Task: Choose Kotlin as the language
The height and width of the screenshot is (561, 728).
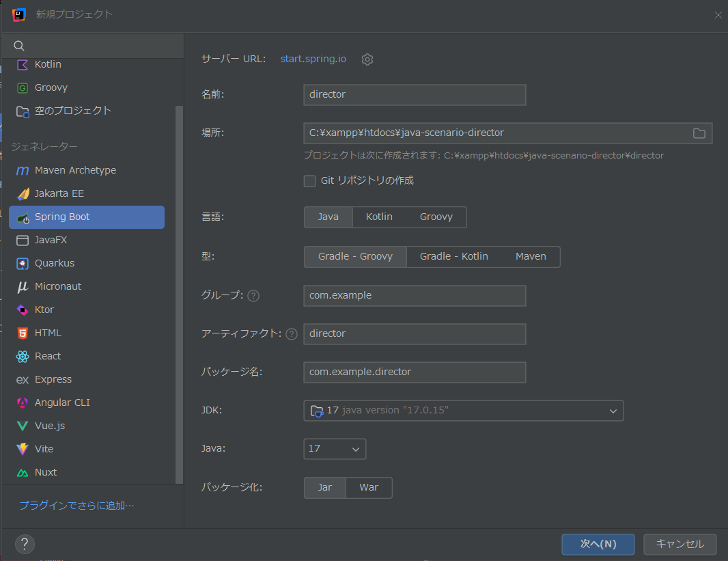Action: [379, 217]
